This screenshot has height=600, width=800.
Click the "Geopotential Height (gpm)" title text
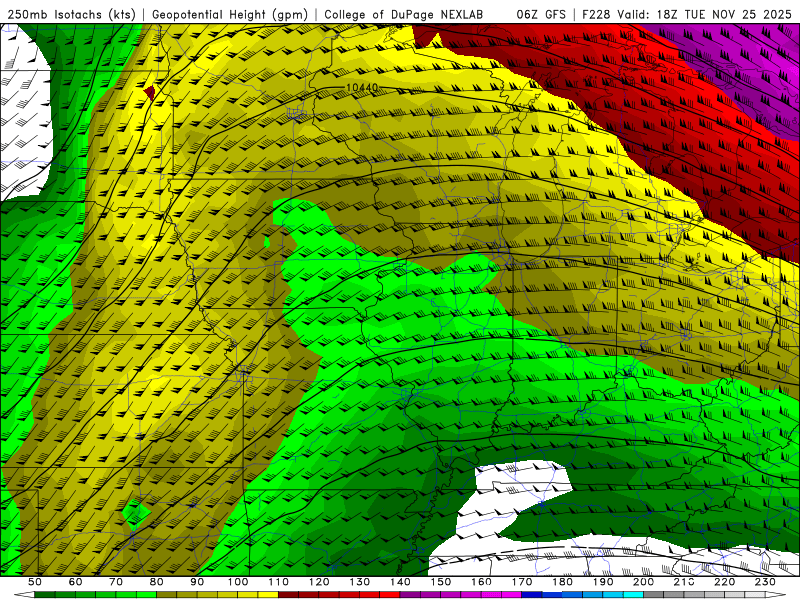pos(230,15)
